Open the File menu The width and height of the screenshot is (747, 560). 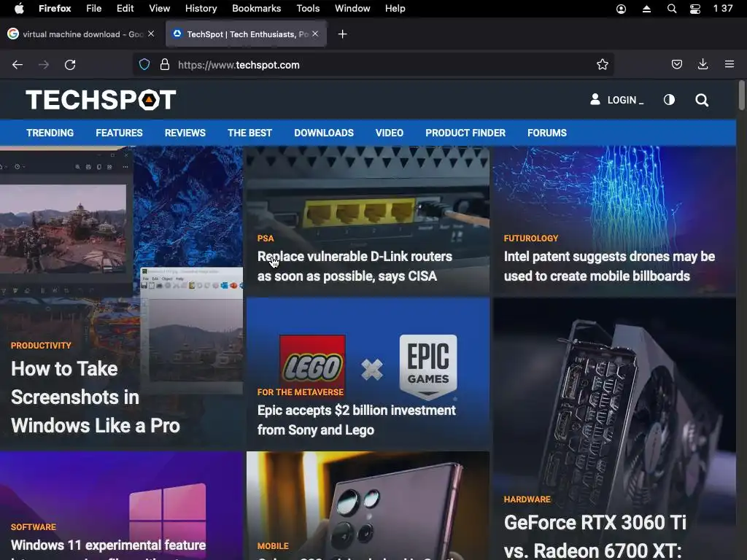tap(94, 8)
